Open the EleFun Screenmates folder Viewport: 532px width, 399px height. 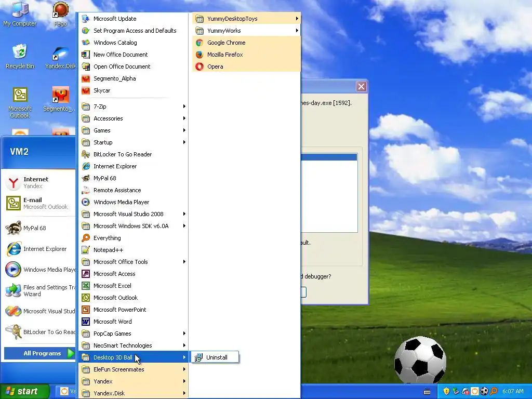click(x=134, y=369)
